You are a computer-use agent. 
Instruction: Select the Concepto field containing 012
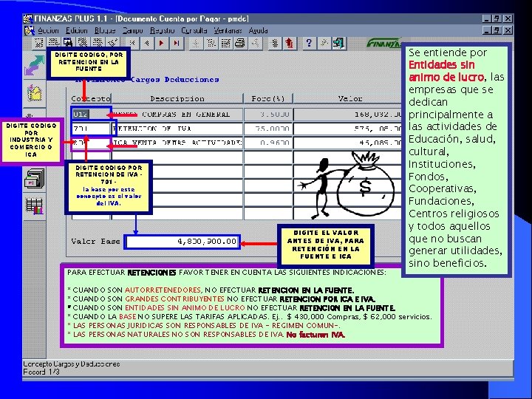point(91,115)
